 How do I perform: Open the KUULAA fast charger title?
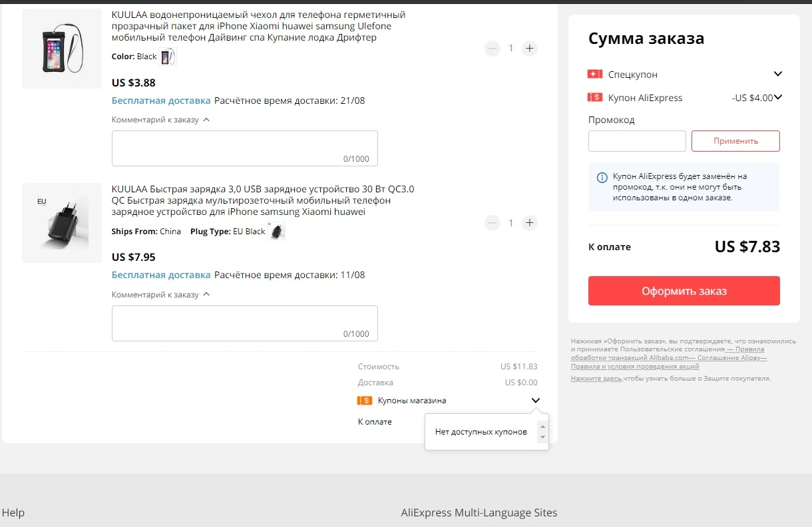(263, 200)
